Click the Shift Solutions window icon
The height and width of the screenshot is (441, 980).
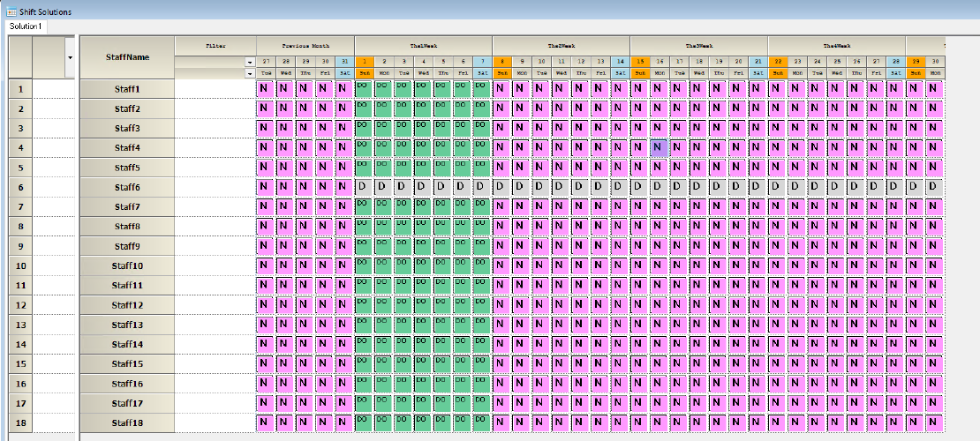[11, 11]
